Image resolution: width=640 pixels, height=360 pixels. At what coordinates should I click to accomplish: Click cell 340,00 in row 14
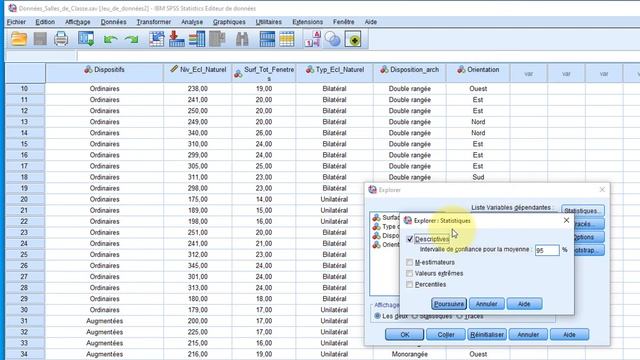(198, 133)
